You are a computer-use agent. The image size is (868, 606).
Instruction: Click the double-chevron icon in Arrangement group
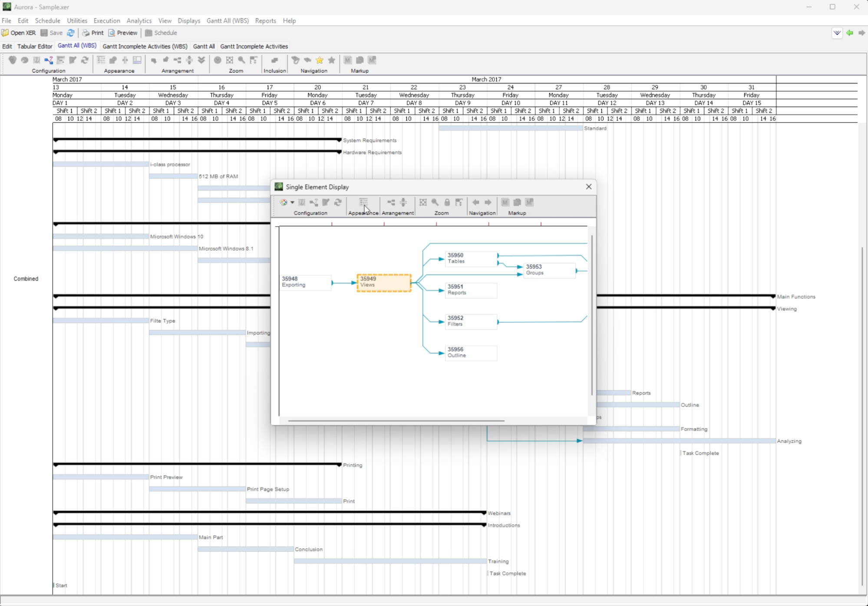pos(201,60)
